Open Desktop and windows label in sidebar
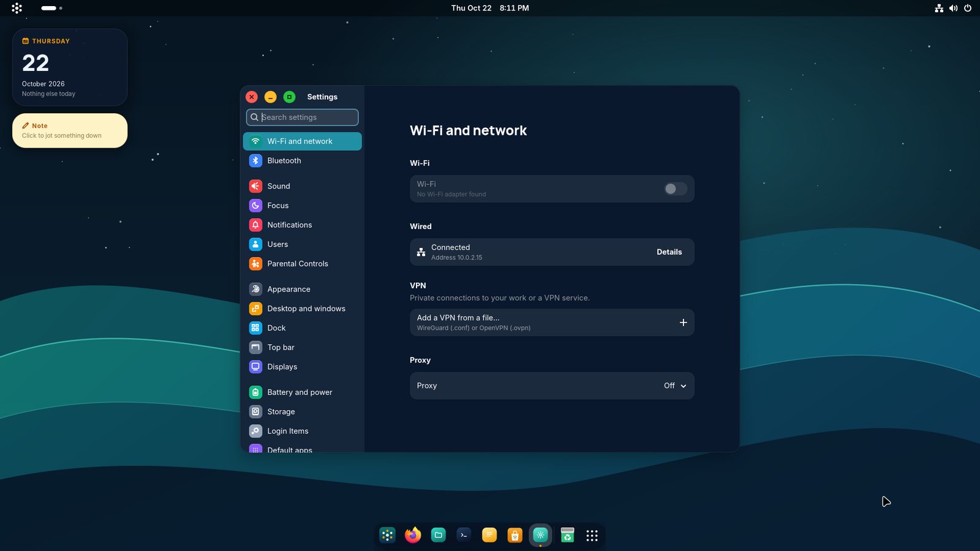The image size is (980, 551). pos(306,309)
